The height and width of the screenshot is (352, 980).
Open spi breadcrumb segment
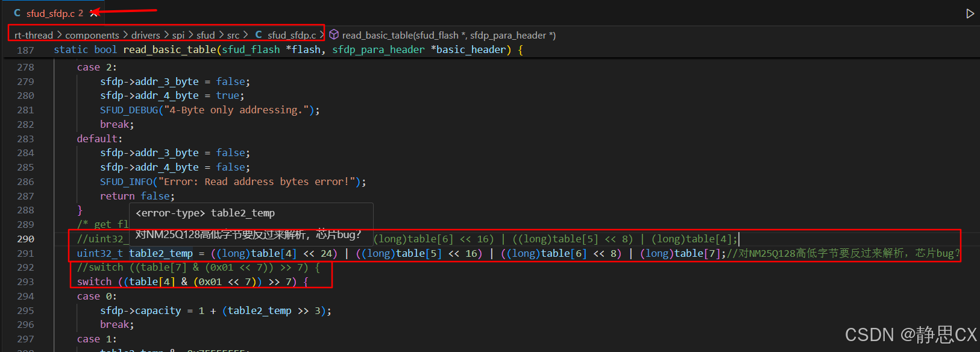pyautogui.click(x=178, y=36)
